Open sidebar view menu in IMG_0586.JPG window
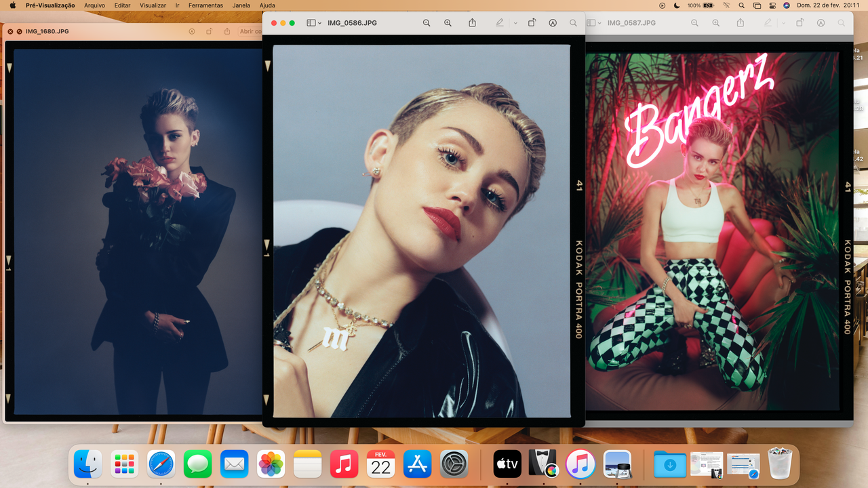This screenshot has width=868, height=488. pos(314,23)
